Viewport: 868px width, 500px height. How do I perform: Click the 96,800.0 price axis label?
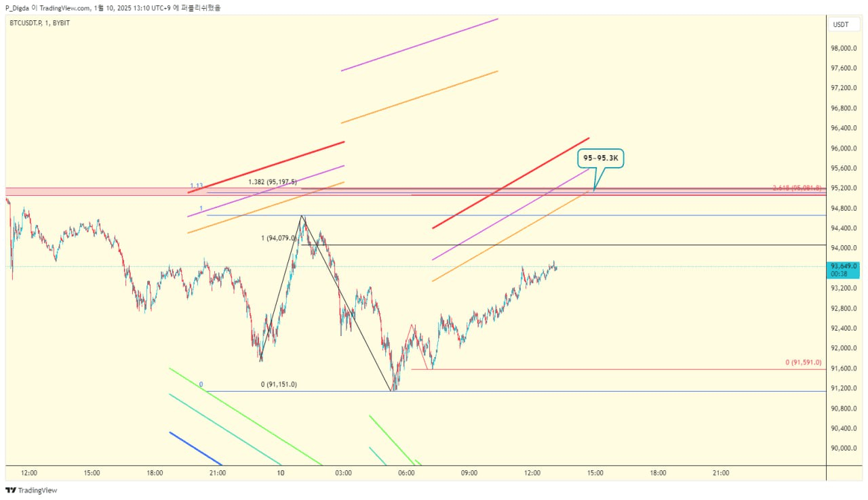tap(844, 108)
